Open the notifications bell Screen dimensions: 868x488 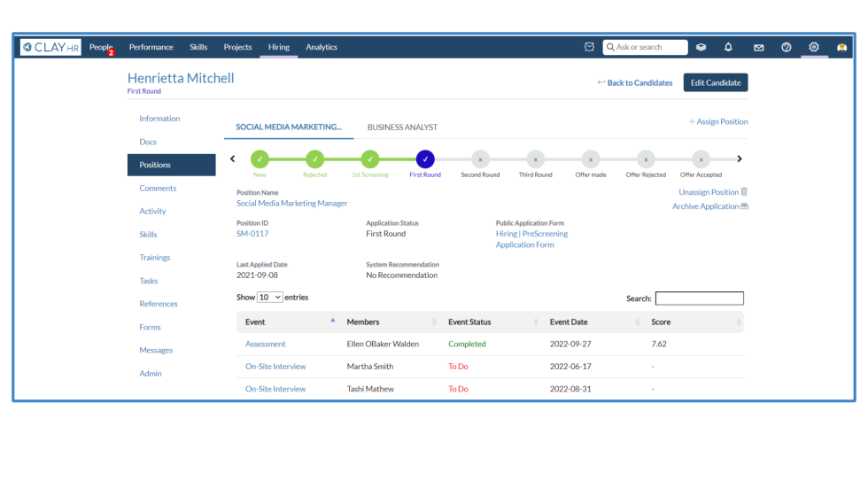tap(728, 47)
